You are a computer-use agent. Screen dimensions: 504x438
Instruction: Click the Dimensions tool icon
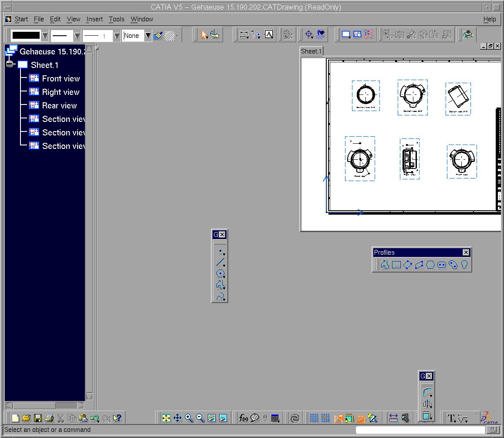244,35
